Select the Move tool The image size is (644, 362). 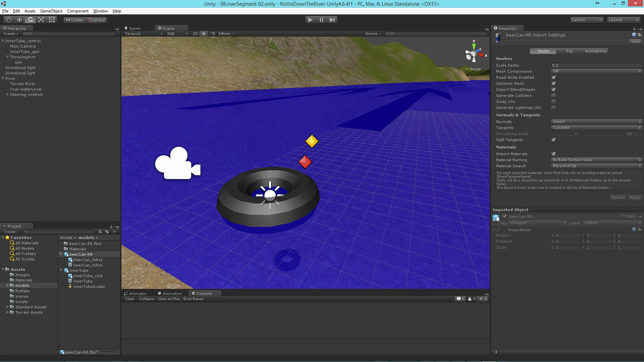(19, 20)
